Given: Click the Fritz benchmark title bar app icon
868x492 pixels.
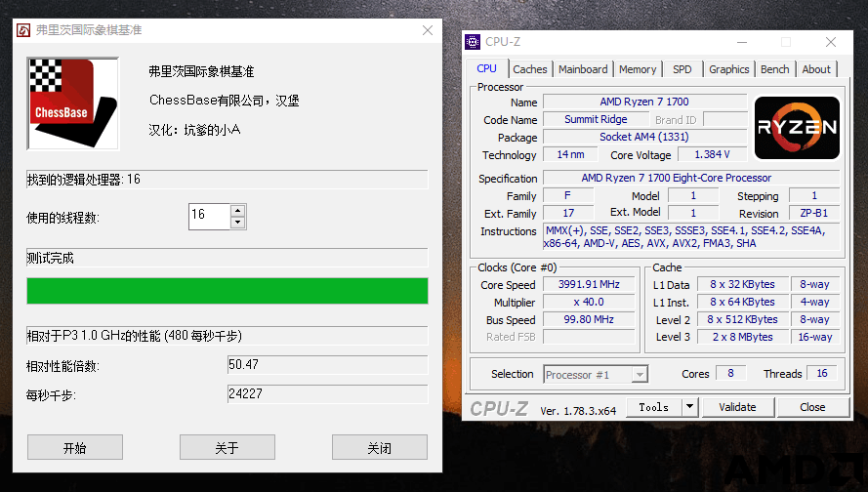Looking at the screenshot, I should tap(23, 30).
